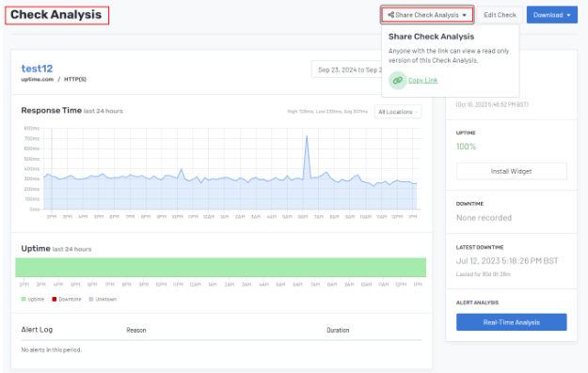The image size is (588, 373).
Task: Click the share icon in Share button
Action: click(x=390, y=15)
